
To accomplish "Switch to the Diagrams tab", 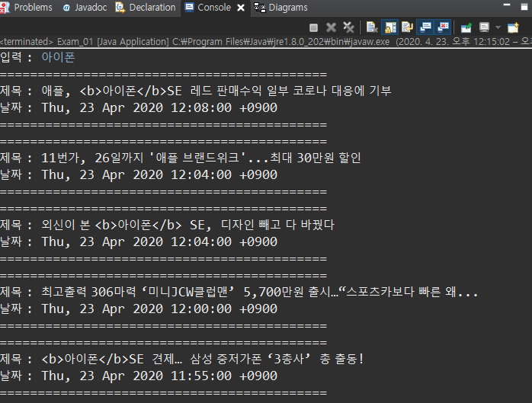I will click(x=281, y=8).
